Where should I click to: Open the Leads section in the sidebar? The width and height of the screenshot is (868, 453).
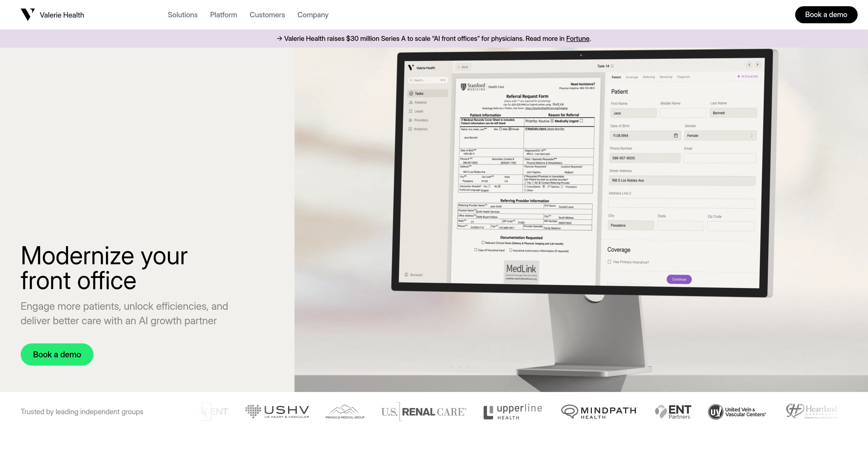coord(419,111)
